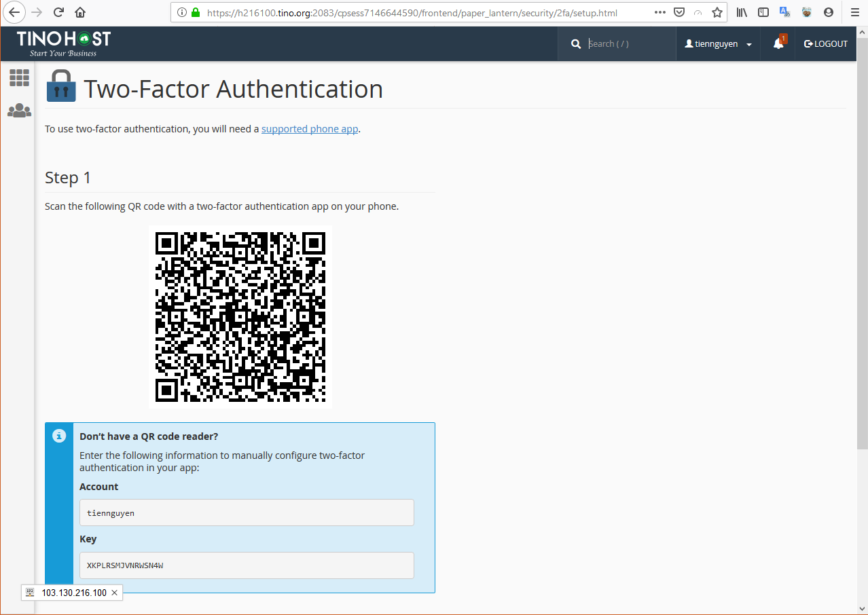Show site information icon in address bar
Screen dimensions: 868x615
[x=181, y=12]
